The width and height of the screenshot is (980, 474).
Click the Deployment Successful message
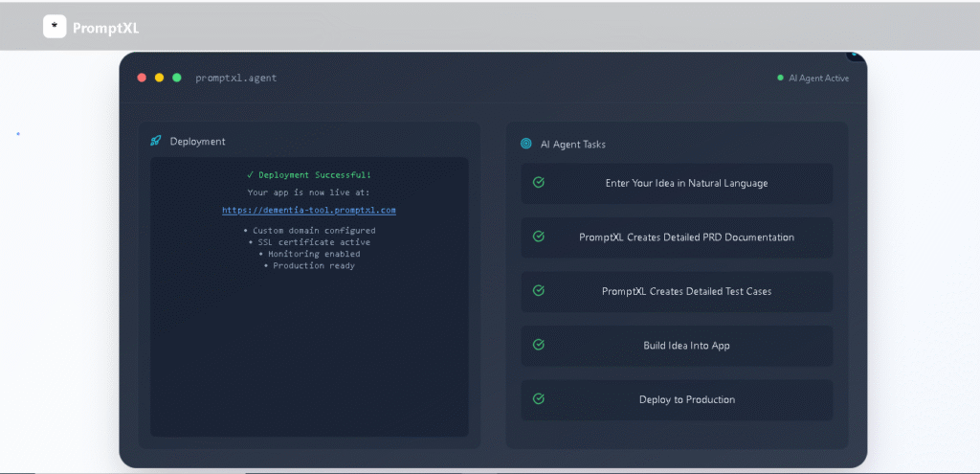[309, 175]
